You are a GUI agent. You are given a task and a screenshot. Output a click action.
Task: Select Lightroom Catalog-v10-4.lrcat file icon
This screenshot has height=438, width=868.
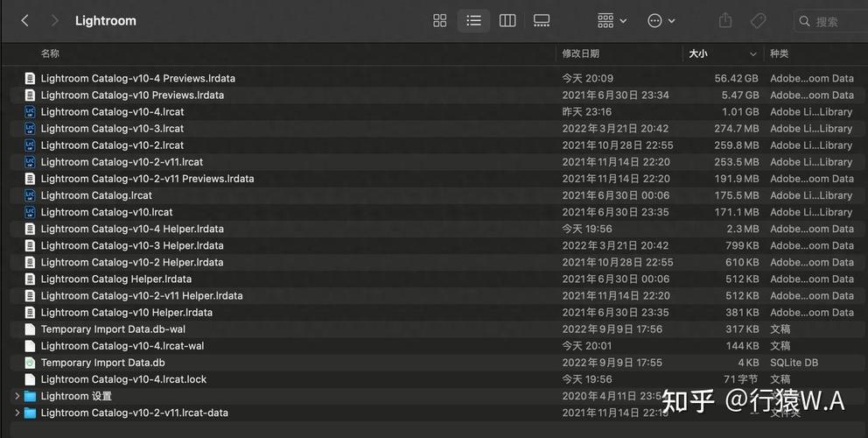30,111
